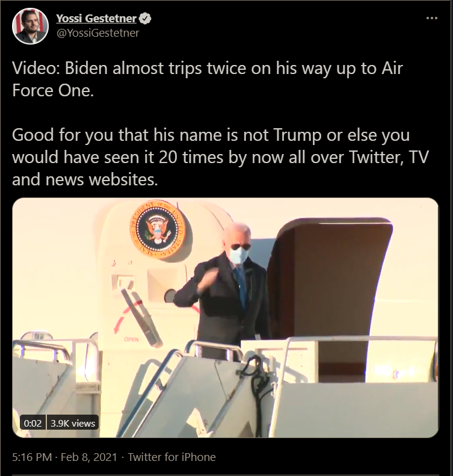Open the 5:16 PM timestamp link
This screenshot has width=453, height=476.
pos(32,457)
